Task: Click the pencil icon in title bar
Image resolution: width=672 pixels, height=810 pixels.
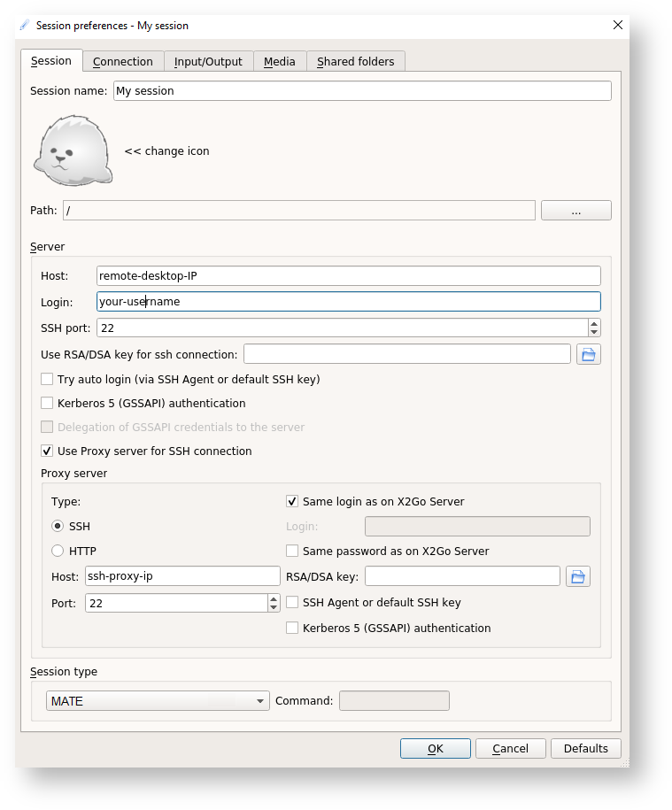Action: [x=25, y=26]
